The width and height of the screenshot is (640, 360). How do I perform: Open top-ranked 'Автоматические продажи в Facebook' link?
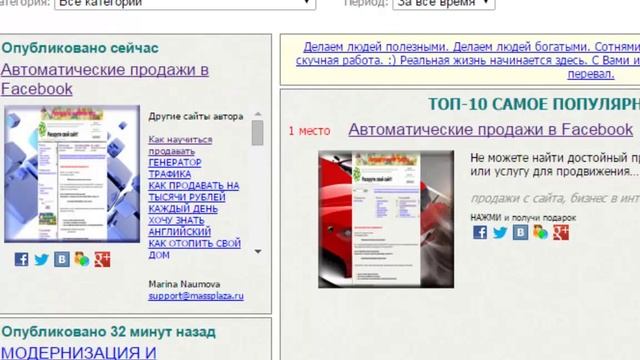pyautogui.click(x=491, y=130)
